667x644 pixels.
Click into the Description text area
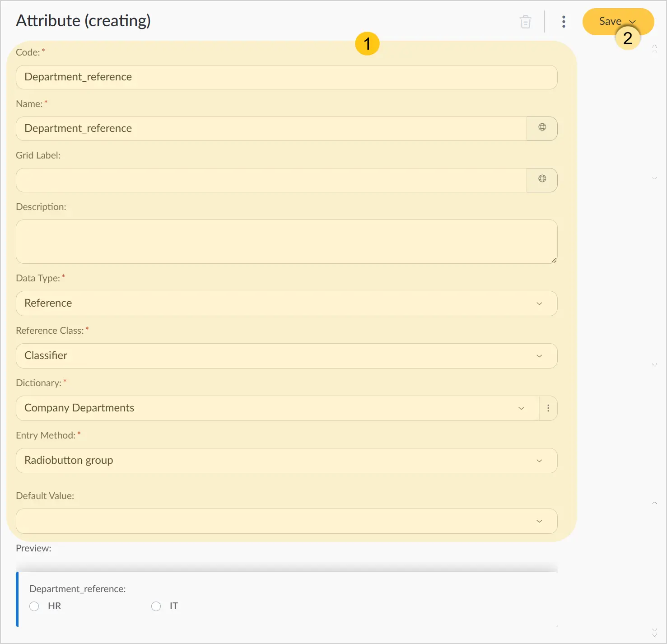click(286, 242)
